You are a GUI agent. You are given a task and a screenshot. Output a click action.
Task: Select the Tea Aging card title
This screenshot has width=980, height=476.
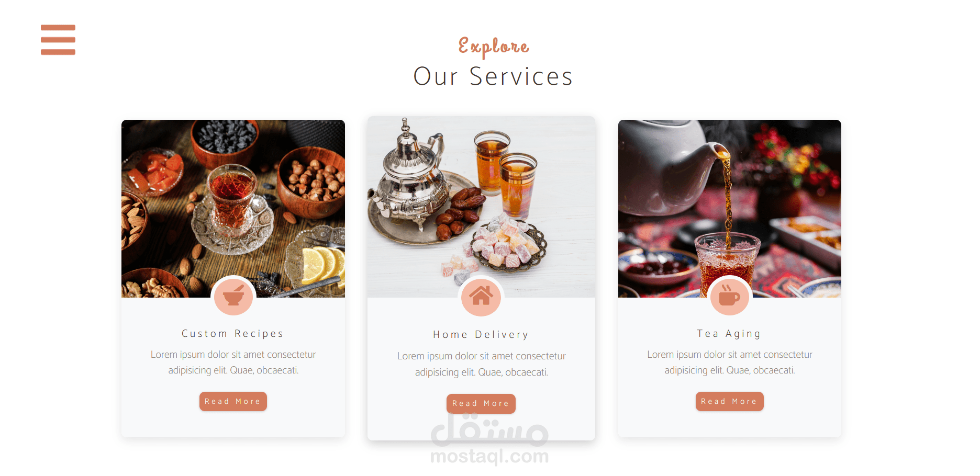click(729, 334)
